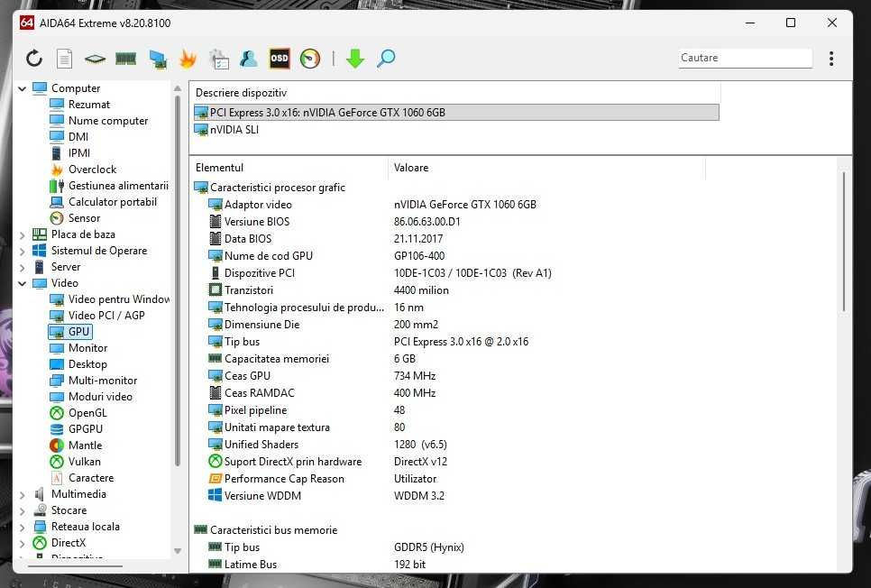Click the Caracteristici bus memorie heading
The height and width of the screenshot is (588, 871).
[x=273, y=530]
